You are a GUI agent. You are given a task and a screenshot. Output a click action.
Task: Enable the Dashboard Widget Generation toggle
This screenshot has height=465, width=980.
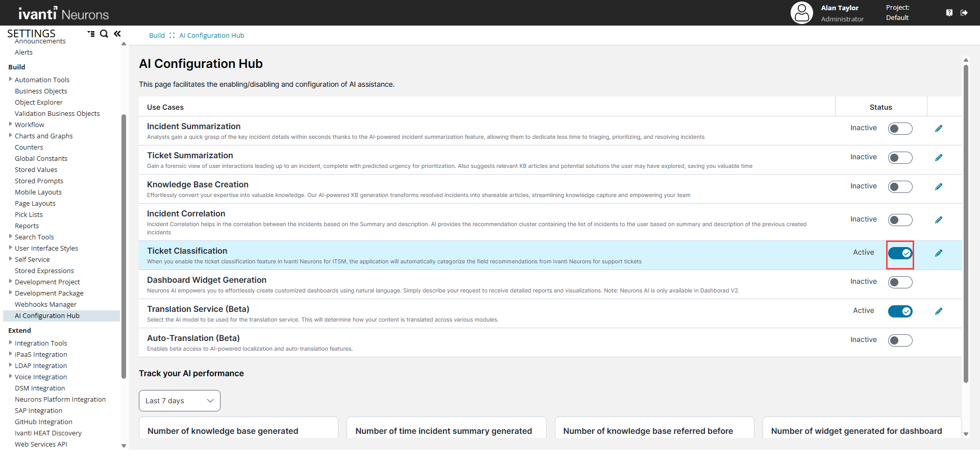click(900, 282)
